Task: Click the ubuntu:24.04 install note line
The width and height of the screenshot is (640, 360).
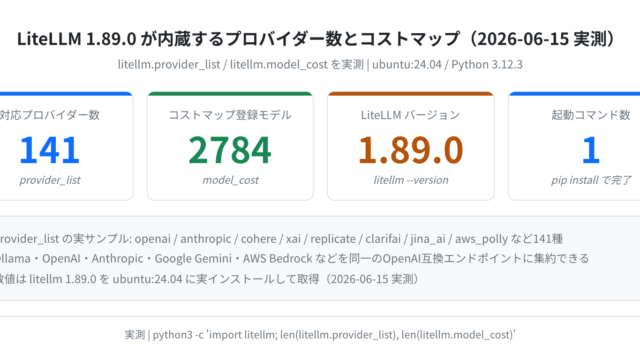Action: click(x=209, y=279)
